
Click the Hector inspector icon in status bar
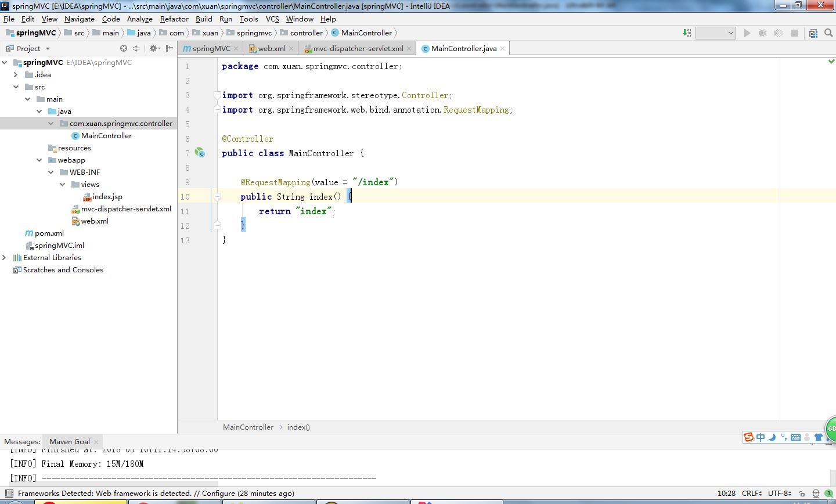pos(816,494)
